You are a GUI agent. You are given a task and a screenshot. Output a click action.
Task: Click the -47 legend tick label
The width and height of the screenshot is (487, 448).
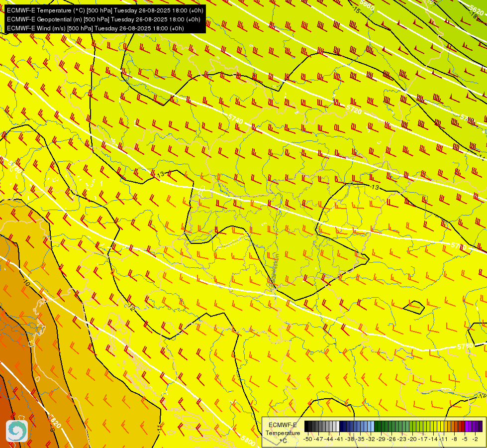[x=318, y=439]
